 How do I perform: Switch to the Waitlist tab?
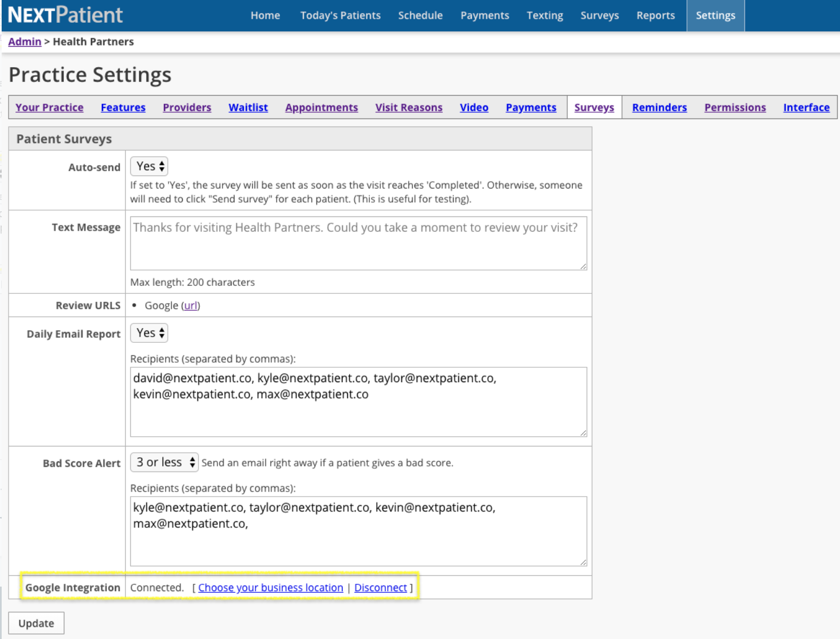(248, 107)
